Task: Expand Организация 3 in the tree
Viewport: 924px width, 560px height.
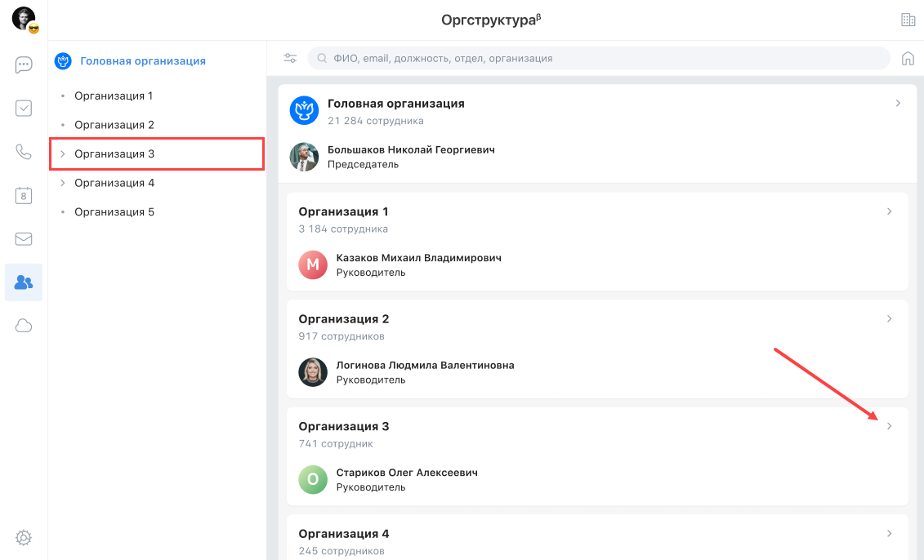Action: (63, 154)
